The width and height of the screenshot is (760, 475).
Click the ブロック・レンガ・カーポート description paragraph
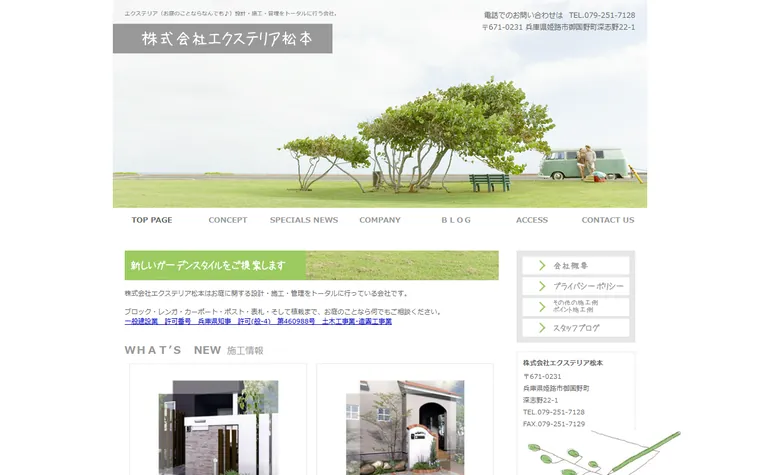click(283, 312)
